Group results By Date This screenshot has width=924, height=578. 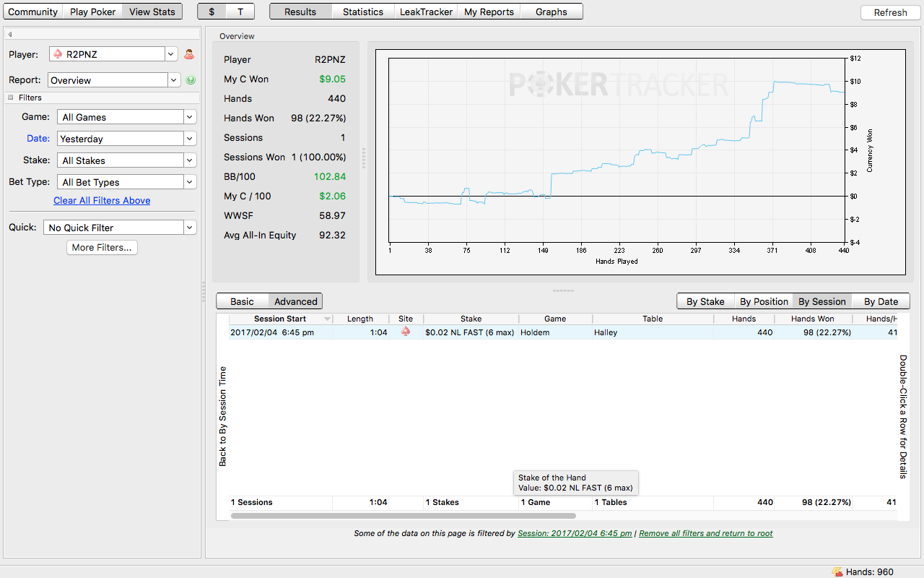point(881,301)
